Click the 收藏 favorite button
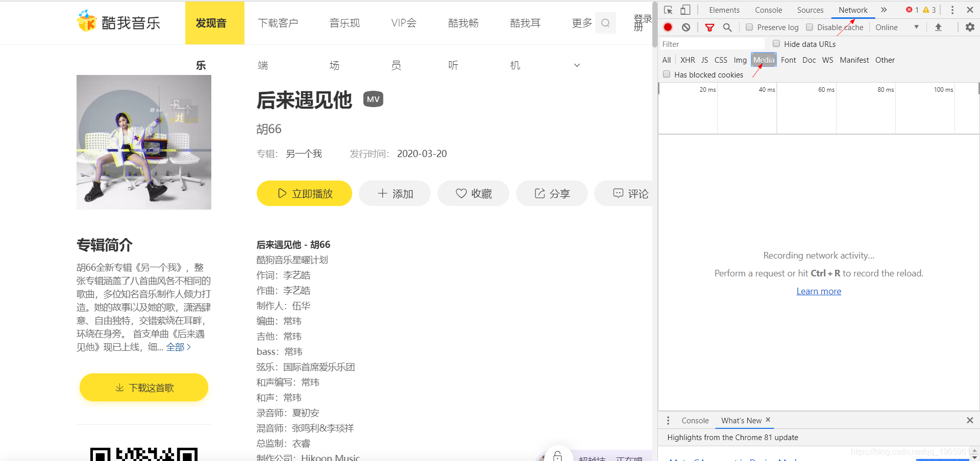Viewport: 980px width, 461px height. point(473,193)
